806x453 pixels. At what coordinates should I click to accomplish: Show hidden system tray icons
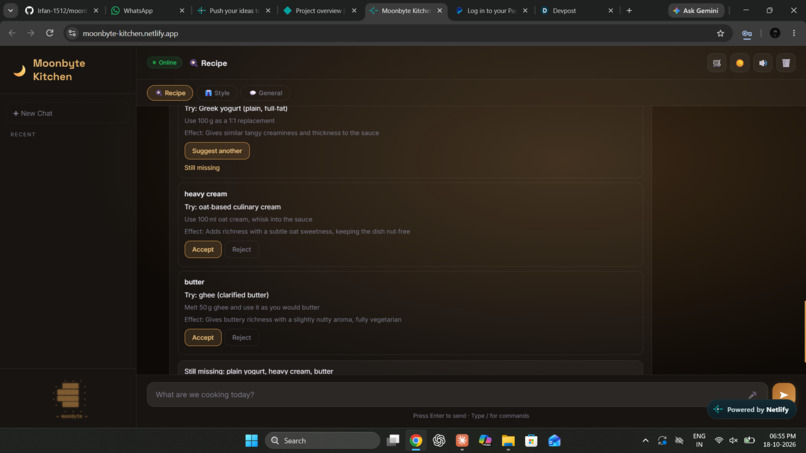[x=646, y=441]
